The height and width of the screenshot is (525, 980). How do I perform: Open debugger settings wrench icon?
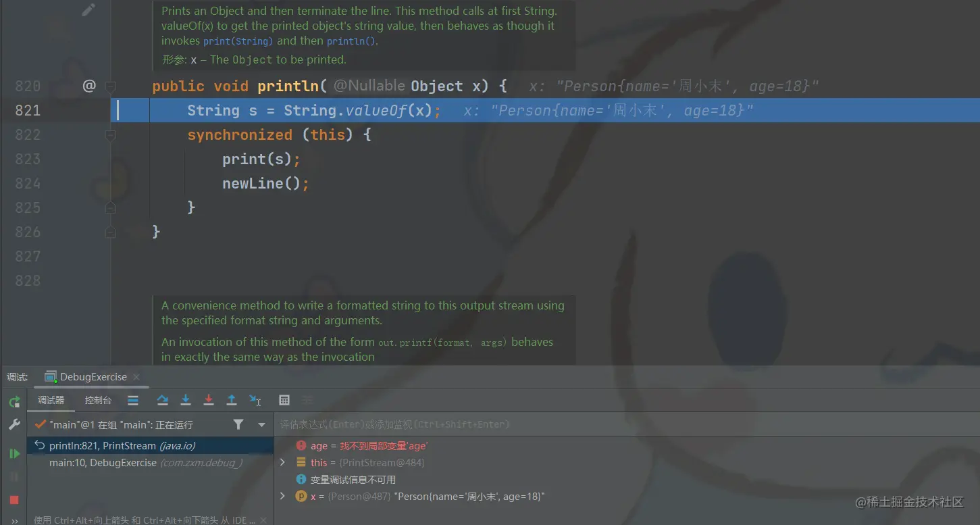tap(14, 424)
